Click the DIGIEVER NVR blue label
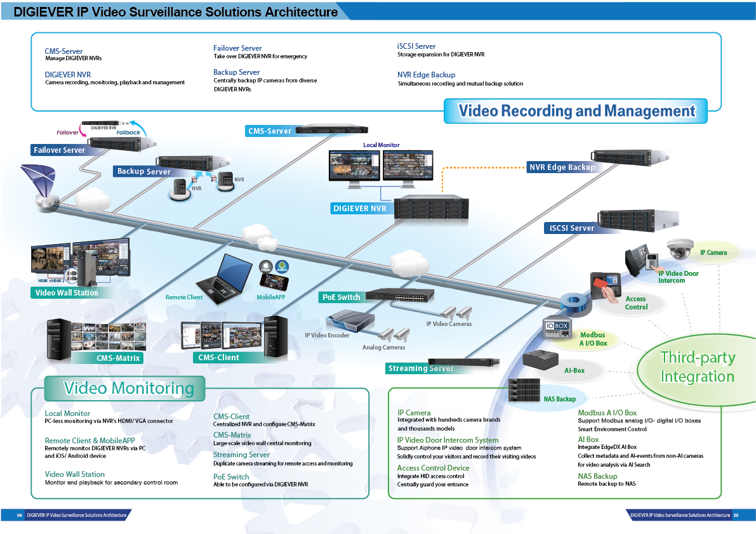 (359, 208)
